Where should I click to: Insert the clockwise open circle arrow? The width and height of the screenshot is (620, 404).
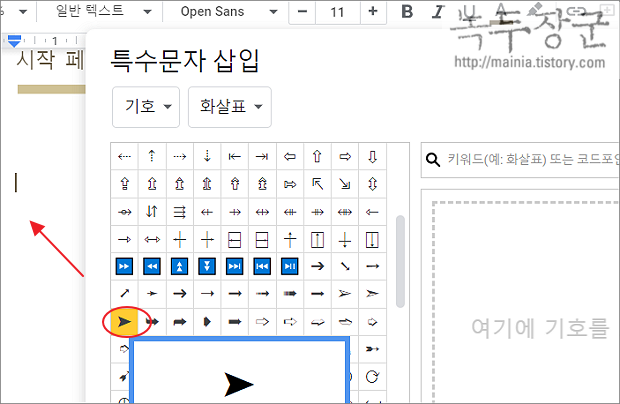pos(372,377)
